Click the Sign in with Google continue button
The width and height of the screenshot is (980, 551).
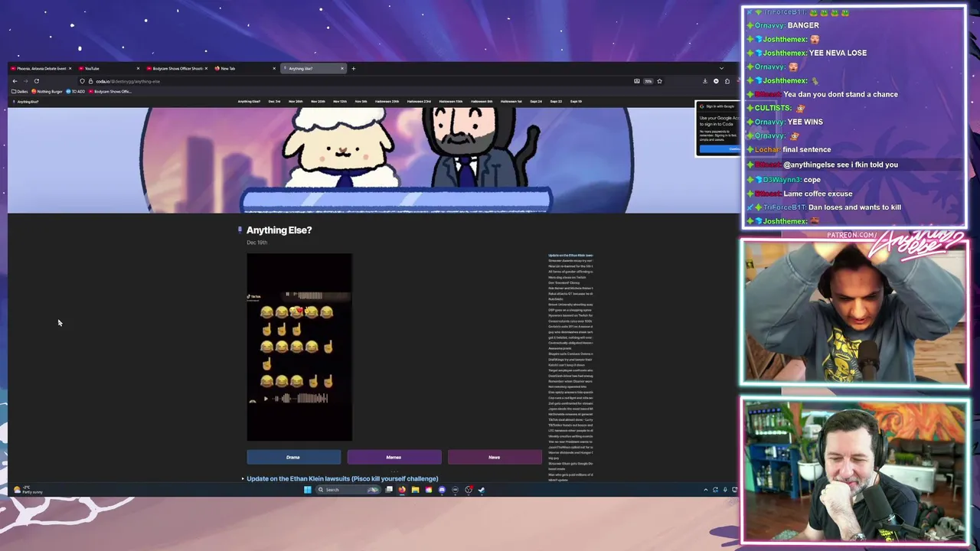click(720, 148)
